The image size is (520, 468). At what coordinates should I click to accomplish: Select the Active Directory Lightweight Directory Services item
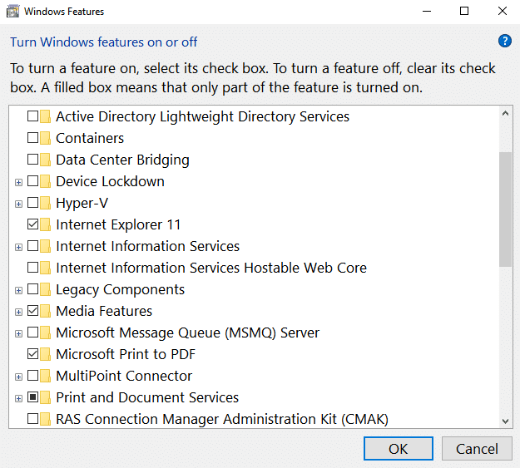[x=202, y=117]
